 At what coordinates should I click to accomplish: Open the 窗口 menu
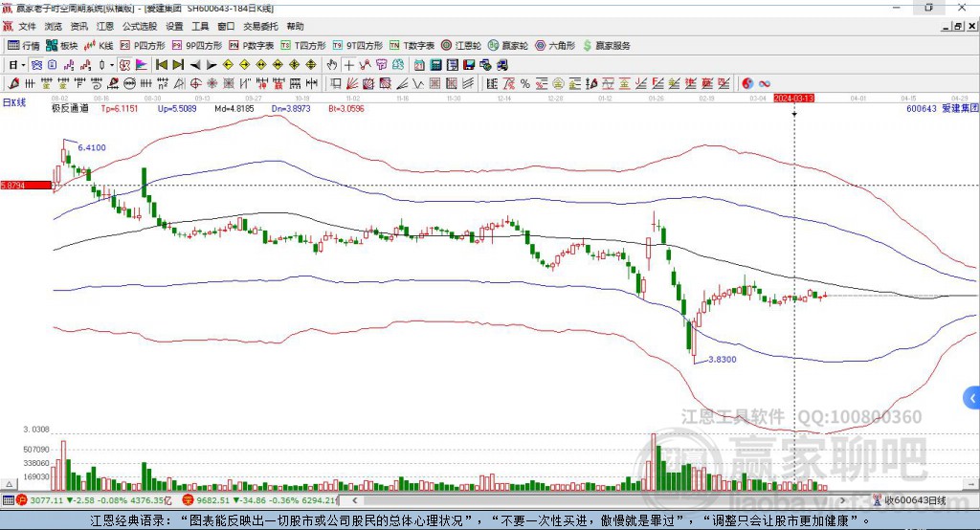226,26
